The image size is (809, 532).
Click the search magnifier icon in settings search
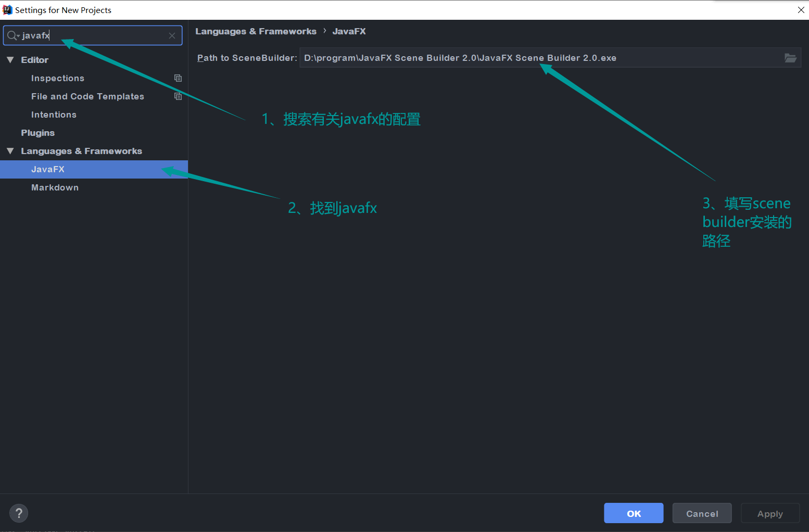click(12, 35)
